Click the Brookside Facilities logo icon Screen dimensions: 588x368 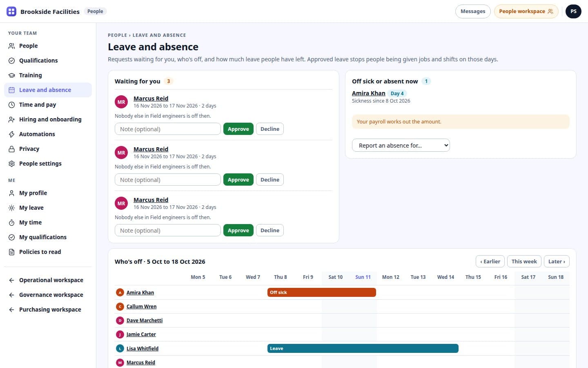[11, 11]
